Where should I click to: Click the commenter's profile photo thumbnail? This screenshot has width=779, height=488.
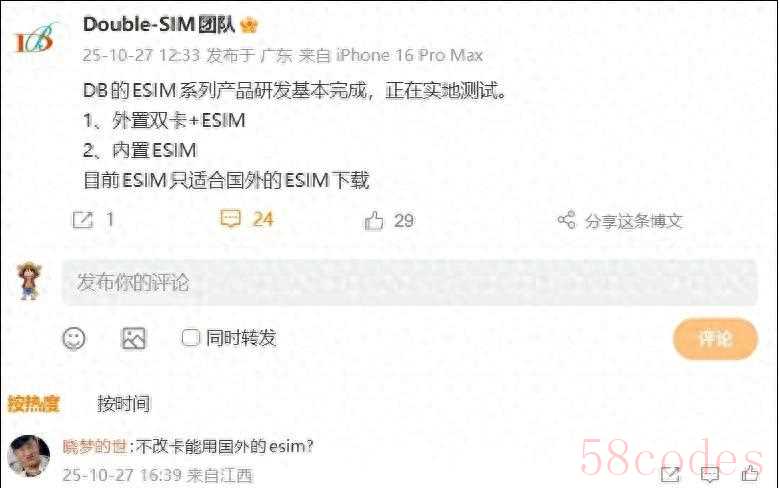coord(29,456)
